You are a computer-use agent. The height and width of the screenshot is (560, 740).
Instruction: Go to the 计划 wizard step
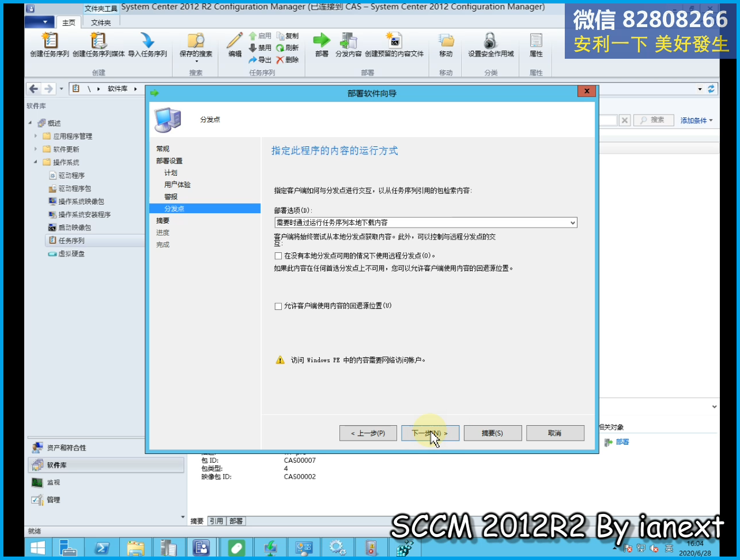coord(171,173)
